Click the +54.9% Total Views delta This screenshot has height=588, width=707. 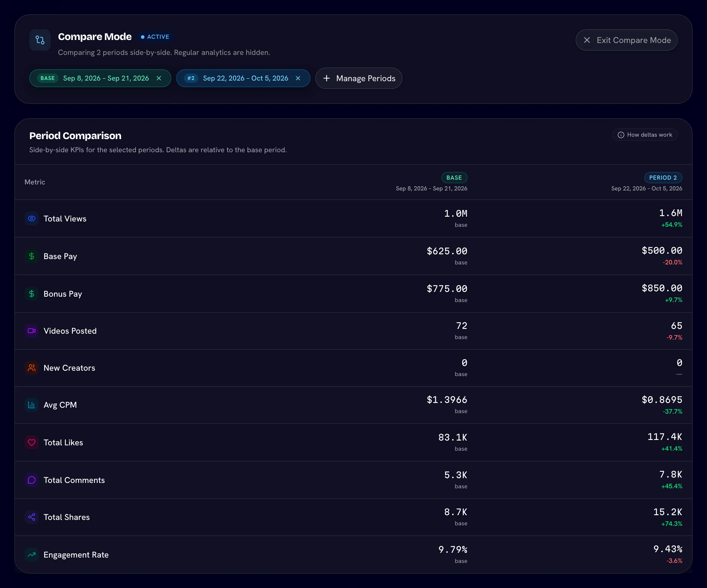tap(672, 225)
